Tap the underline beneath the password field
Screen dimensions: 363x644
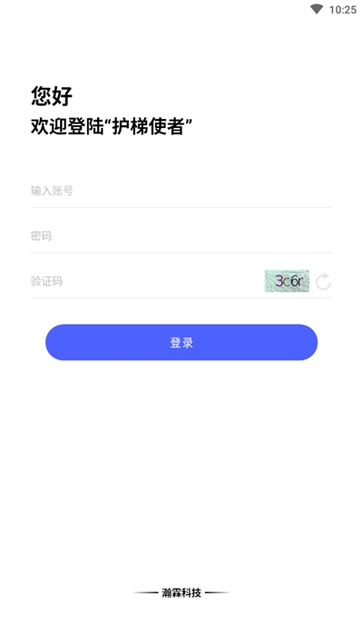(x=181, y=252)
